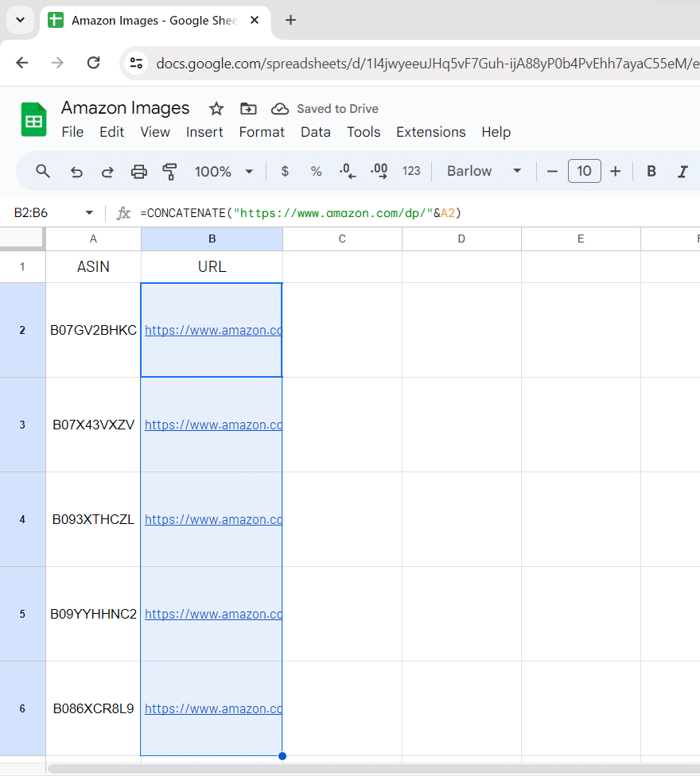
Task: Toggle italic formatting
Action: pyautogui.click(x=682, y=171)
